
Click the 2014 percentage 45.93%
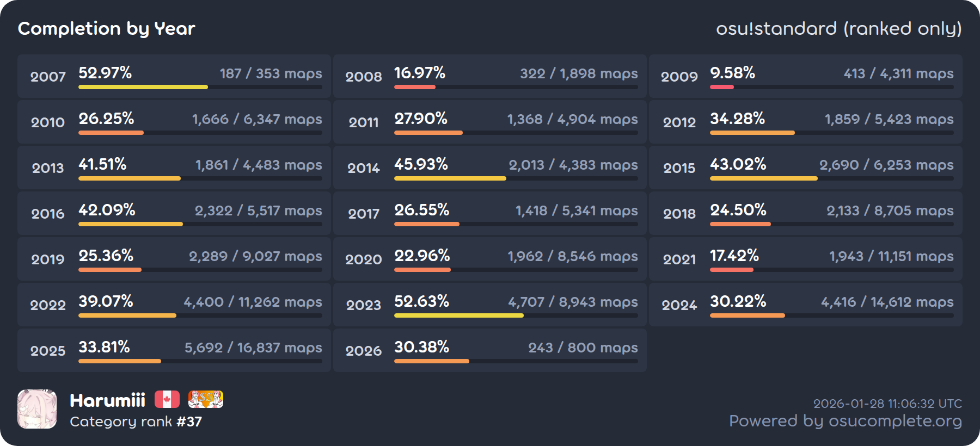tap(421, 164)
